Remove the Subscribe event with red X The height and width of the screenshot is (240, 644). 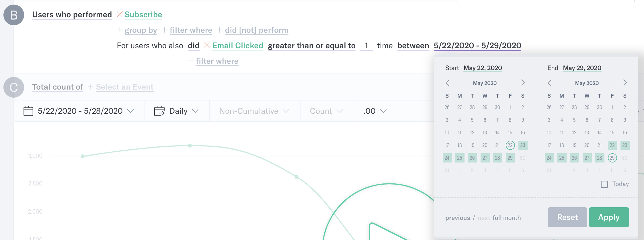point(120,14)
